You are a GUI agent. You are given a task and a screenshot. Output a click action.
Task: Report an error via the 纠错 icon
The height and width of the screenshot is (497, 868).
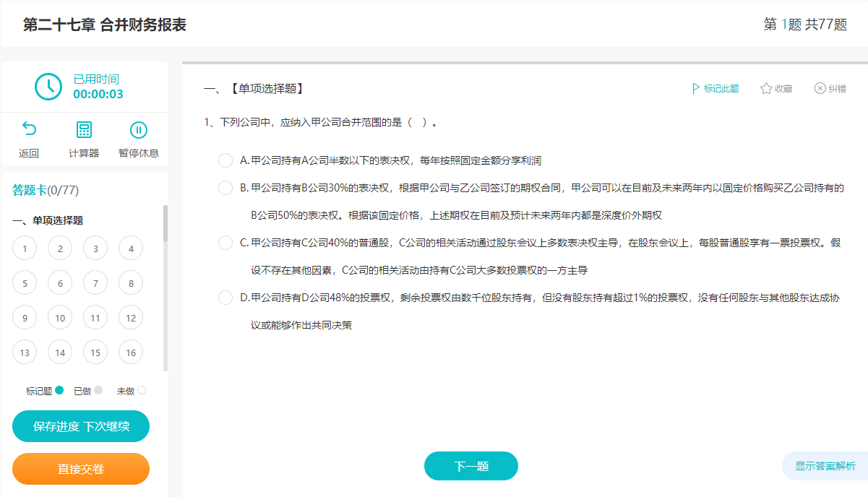pos(831,88)
